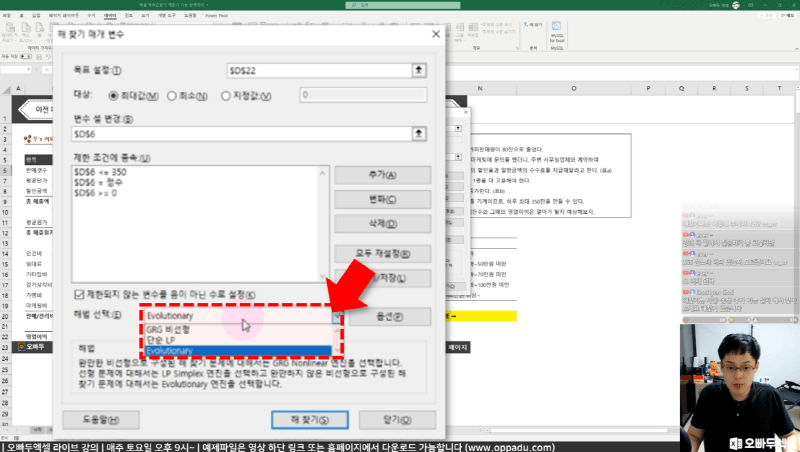
Task: Select the $D$6 <= 350 constraint entry
Action: tap(99, 171)
